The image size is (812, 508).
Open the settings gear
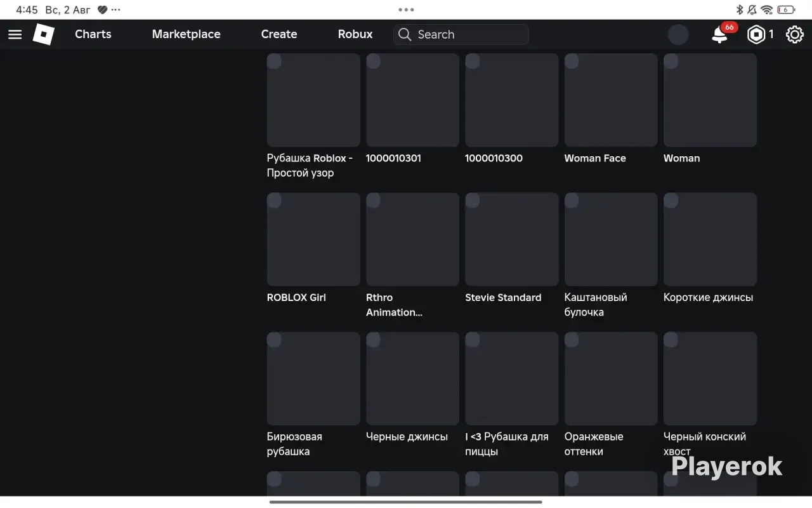795,34
